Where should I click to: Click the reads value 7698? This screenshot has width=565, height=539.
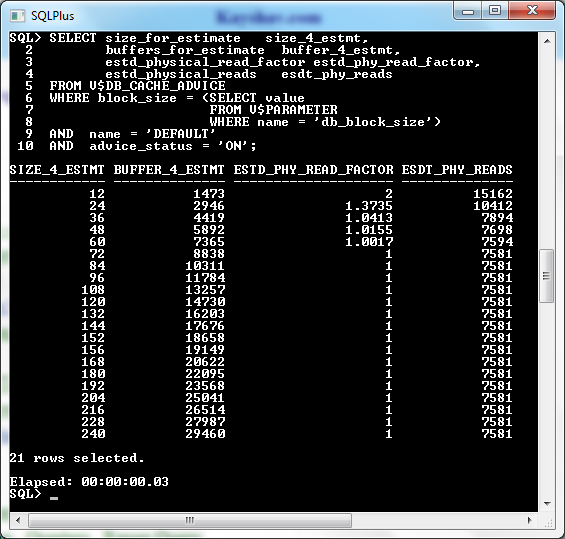(497, 230)
